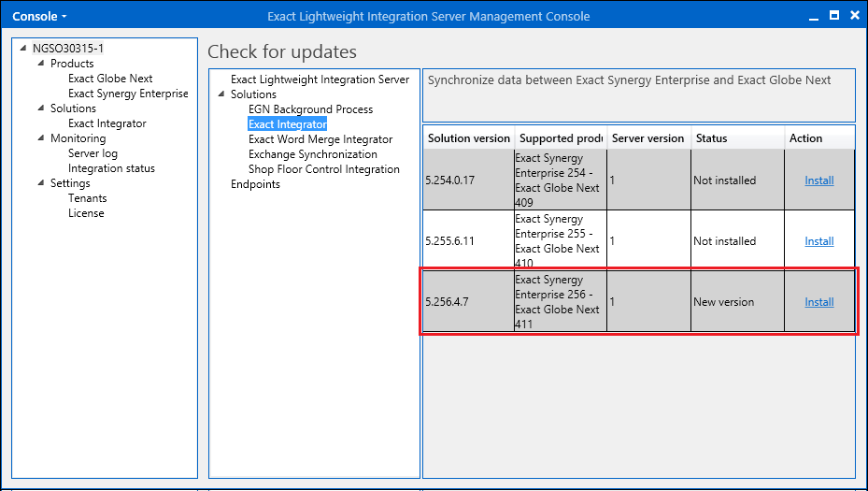Open Exact Synergy Enterprise product
This screenshot has height=491, width=868.
[x=128, y=94]
